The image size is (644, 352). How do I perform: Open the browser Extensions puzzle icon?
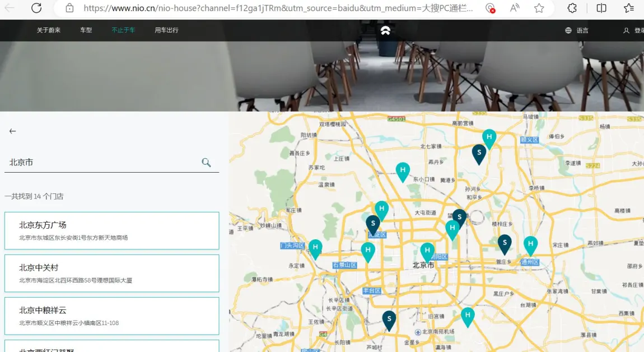point(572,8)
